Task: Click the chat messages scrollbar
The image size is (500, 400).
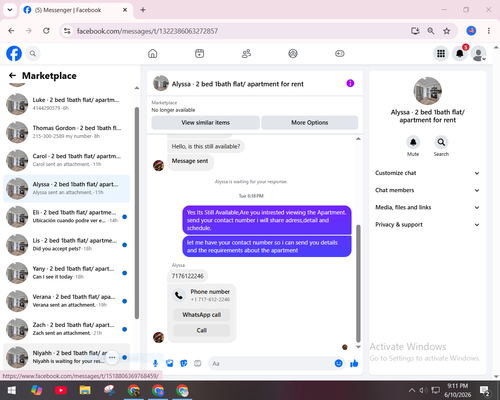Action: pos(358,283)
